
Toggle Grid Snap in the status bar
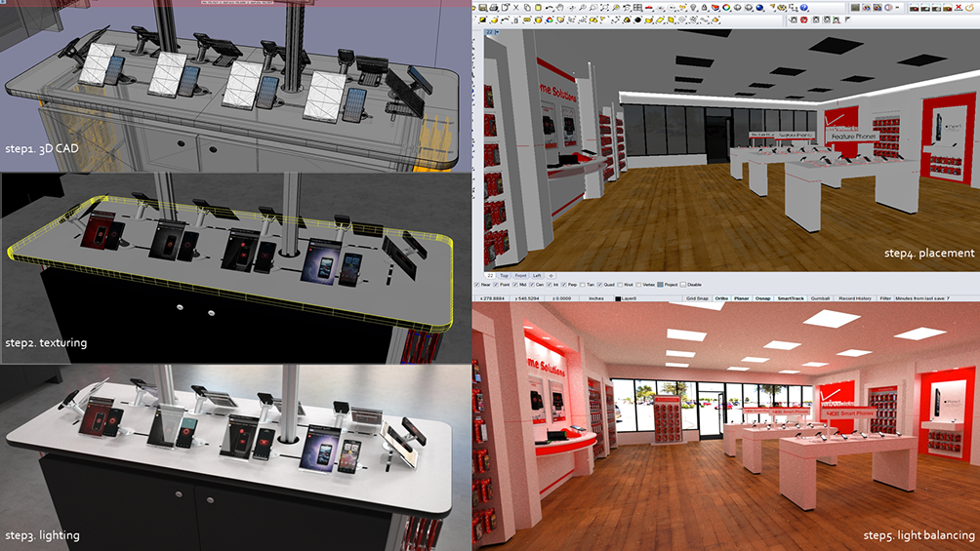pyautogui.click(x=697, y=298)
